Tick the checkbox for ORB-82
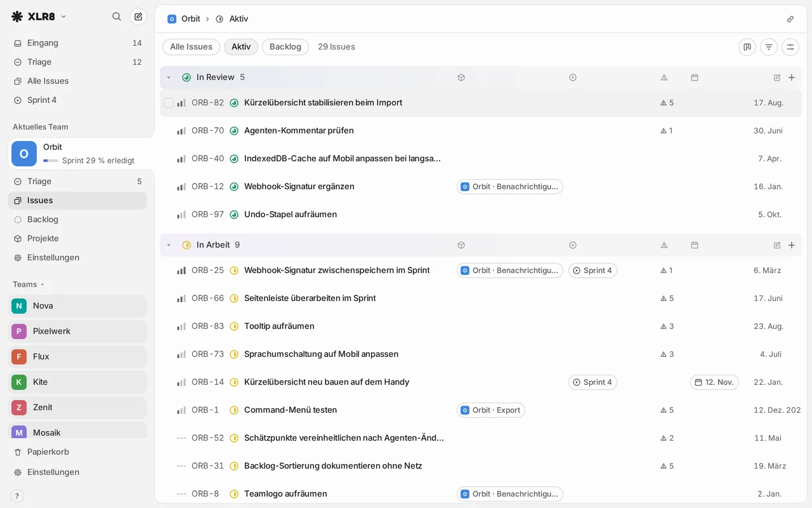The width and height of the screenshot is (812, 508). [169, 103]
